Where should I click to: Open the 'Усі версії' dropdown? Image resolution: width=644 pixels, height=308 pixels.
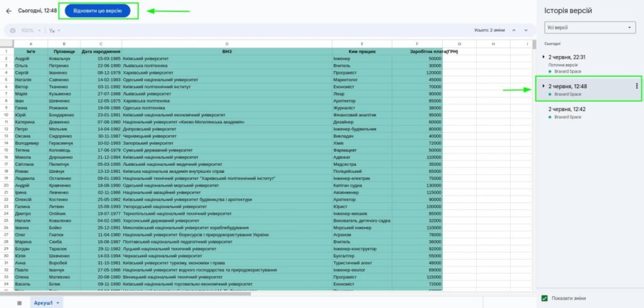590,28
